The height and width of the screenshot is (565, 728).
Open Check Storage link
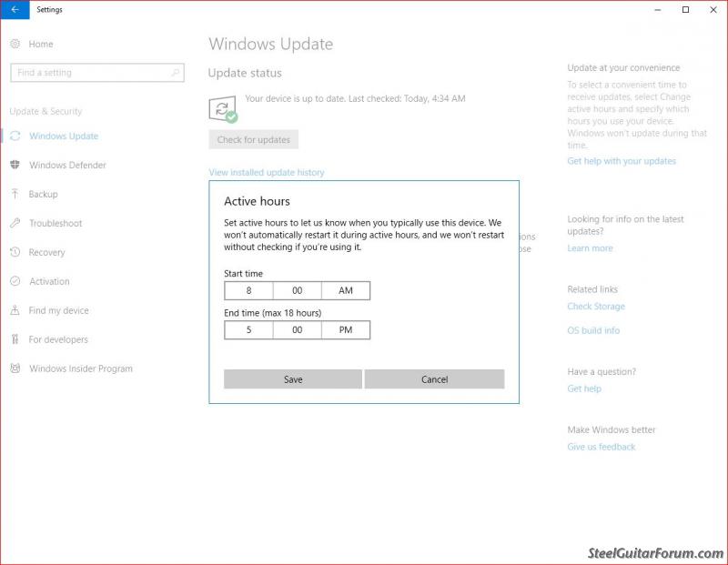pos(596,307)
